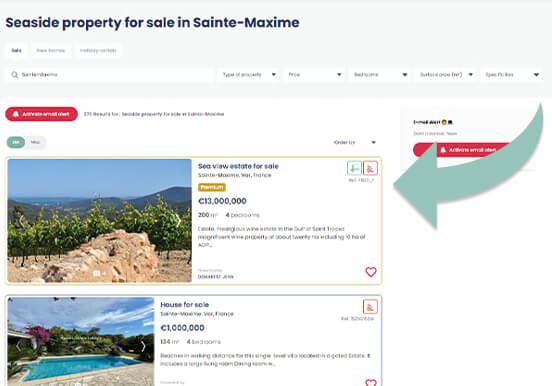The height and width of the screenshot is (386, 552).
Task: Click the red pool icon on Sea view estate
Action: (370, 168)
